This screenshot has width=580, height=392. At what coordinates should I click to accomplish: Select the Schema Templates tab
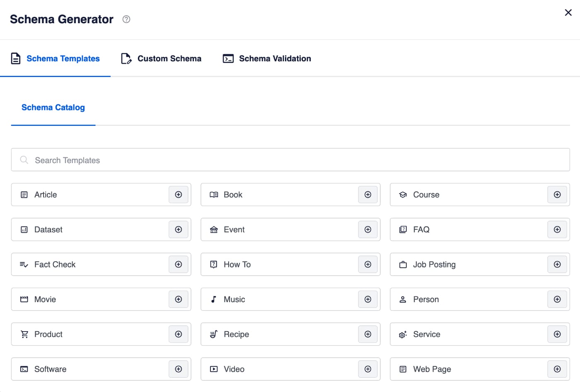coord(55,59)
